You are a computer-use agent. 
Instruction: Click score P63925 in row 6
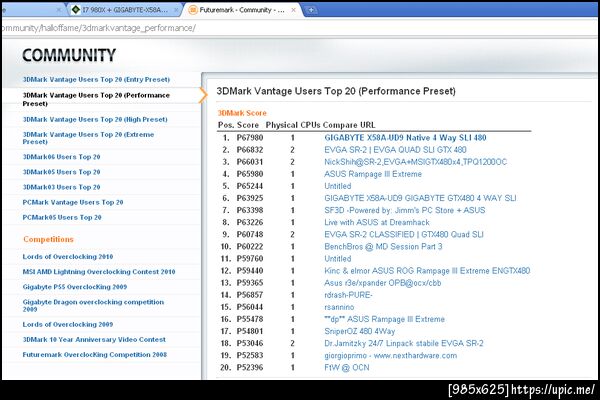[x=250, y=198]
